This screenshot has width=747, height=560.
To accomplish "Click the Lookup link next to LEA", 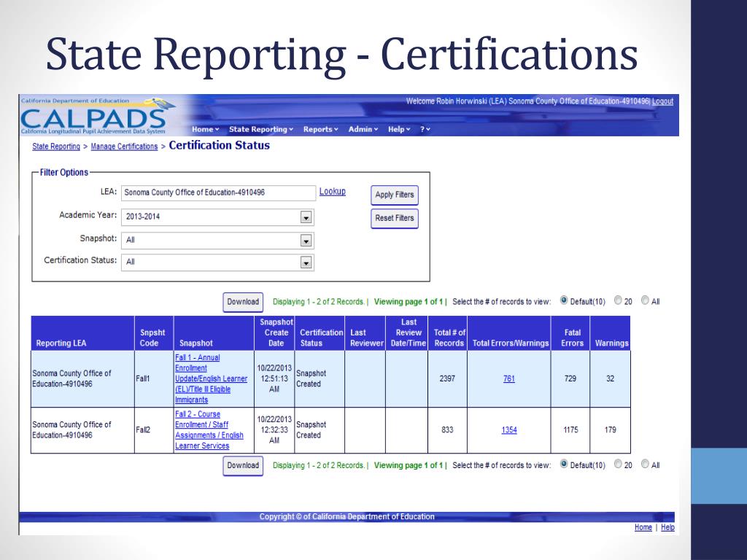I will click(x=333, y=192).
